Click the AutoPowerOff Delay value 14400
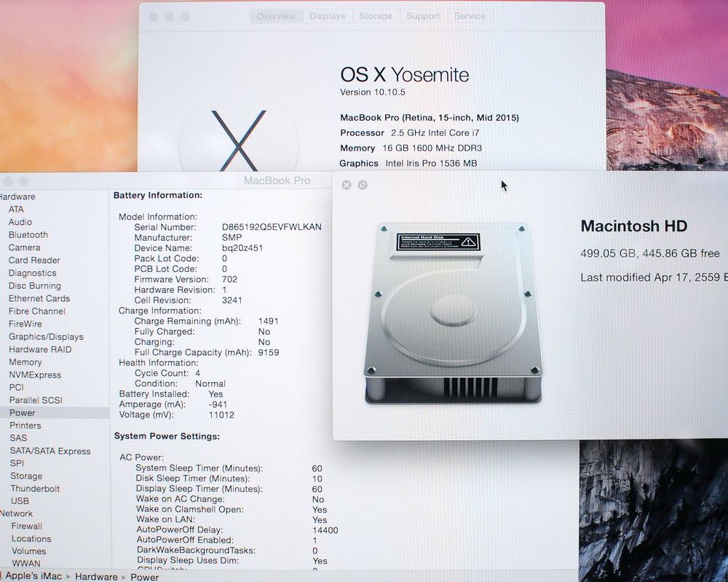Image resolution: width=728 pixels, height=582 pixels. tap(325, 530)
